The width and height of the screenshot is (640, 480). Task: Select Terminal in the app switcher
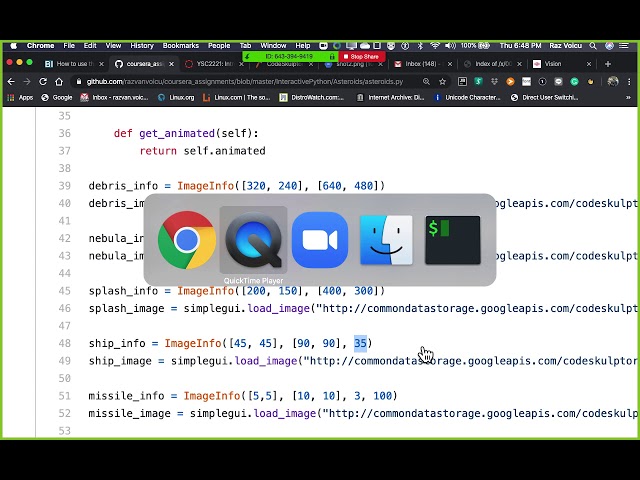tap(453, 240)
